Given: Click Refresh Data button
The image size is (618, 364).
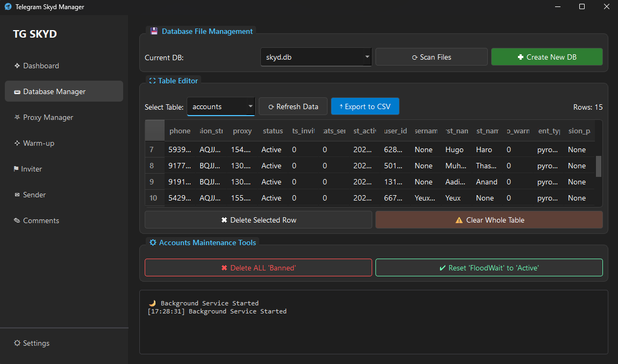Looking at the screenshot, I should (x=293, y=106).
